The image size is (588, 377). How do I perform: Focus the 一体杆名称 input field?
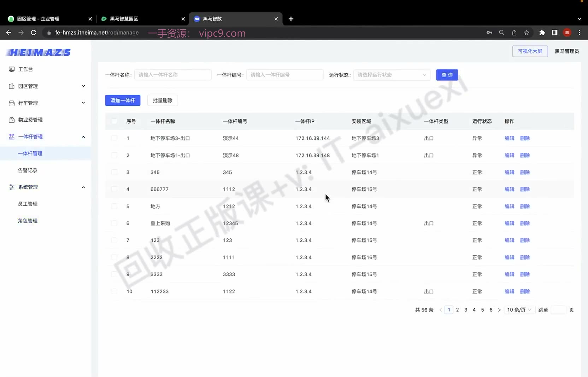click(173, 75)
